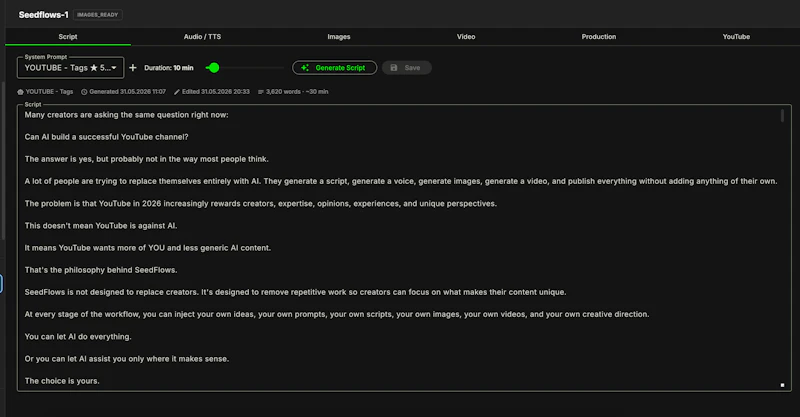
Task: Click the plus icon to add a system prompt
Action: [x=133, y=68]
